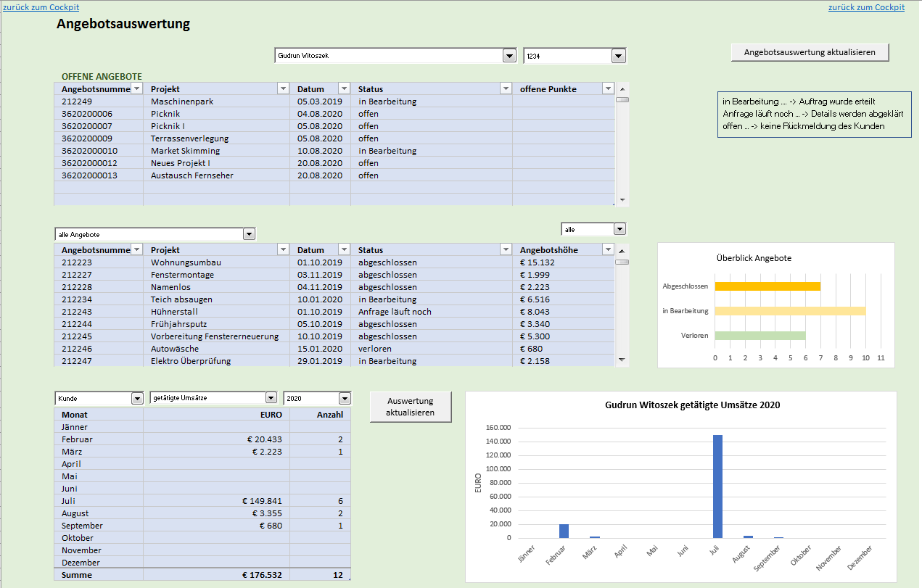This screenshot has width=922, height=588.
Task: Expand the alle Angebote dropdown
Action: [249, 234]
